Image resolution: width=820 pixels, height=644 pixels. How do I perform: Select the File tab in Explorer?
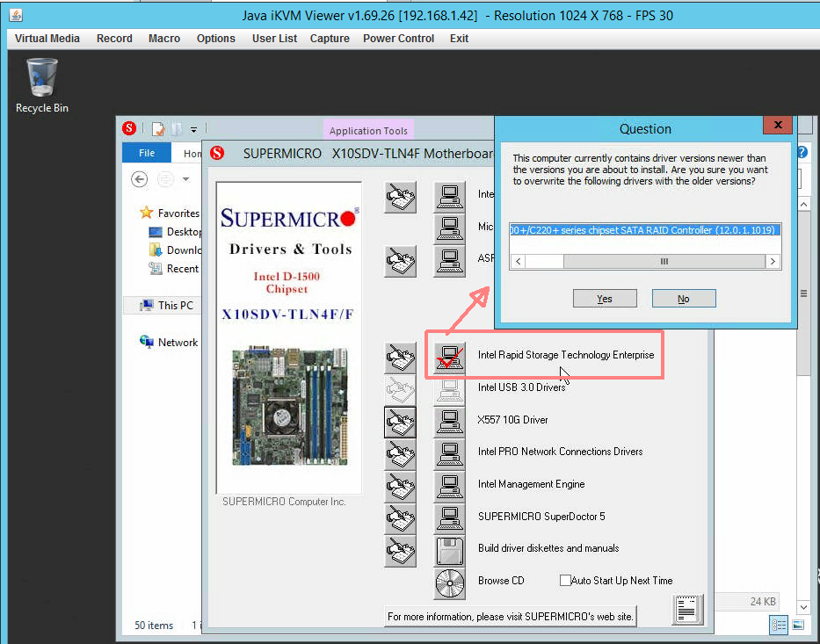pyautogui.click(x=147, y=153)
